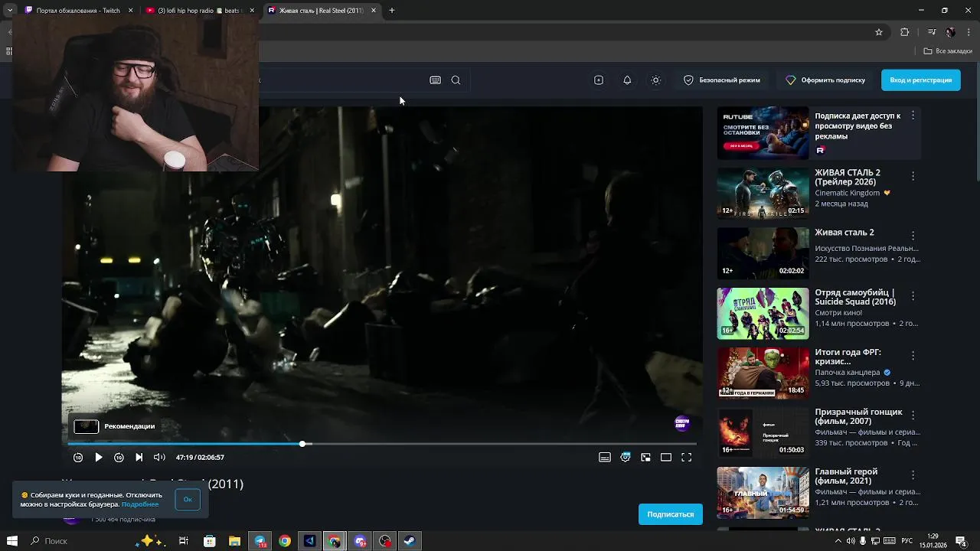
Task: Open Отряд самоубийц video thumbnail
Action: pos(763,313)
